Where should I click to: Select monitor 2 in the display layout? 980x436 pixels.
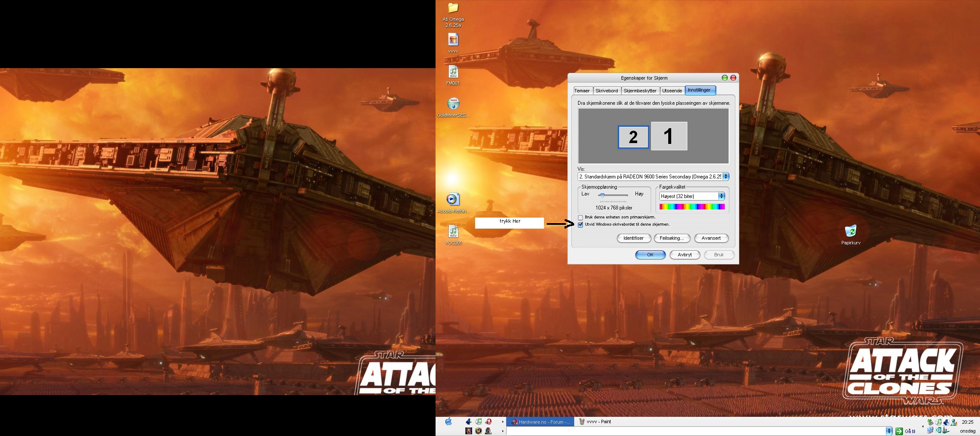click(633, 137)
